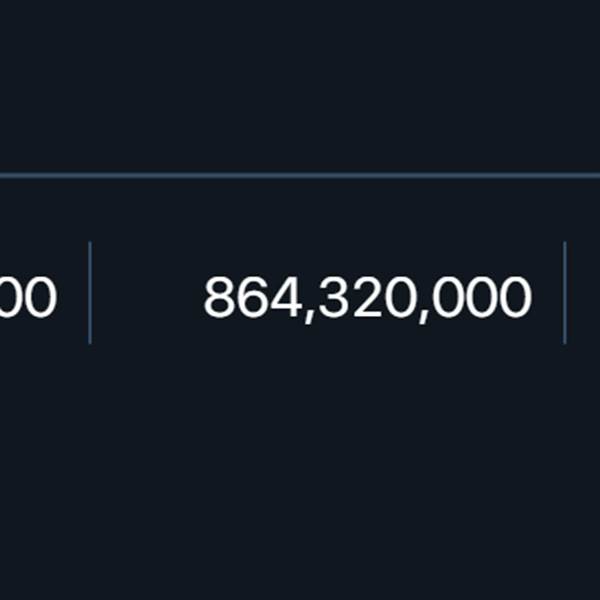
Task: Click the last zero of 864,320,000
Action: (x=517, y=297)
